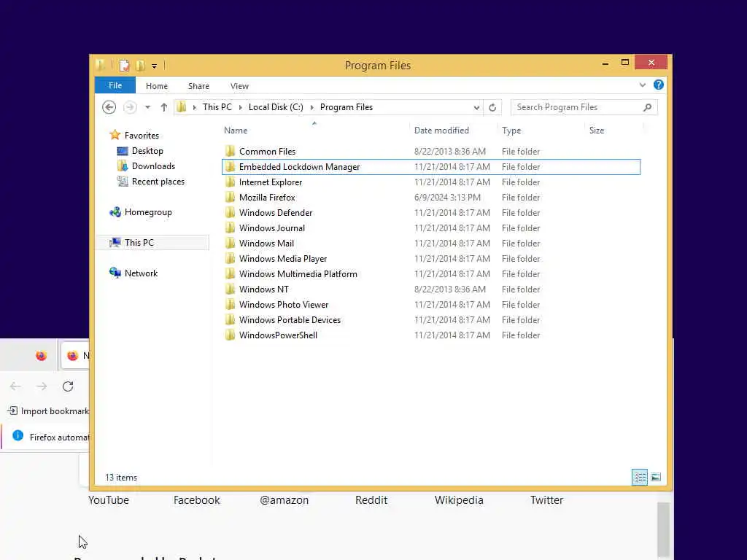
Task: Expand the breadcrumb arrow after Local Disk (C:)
Action: (x=312, y=108)
